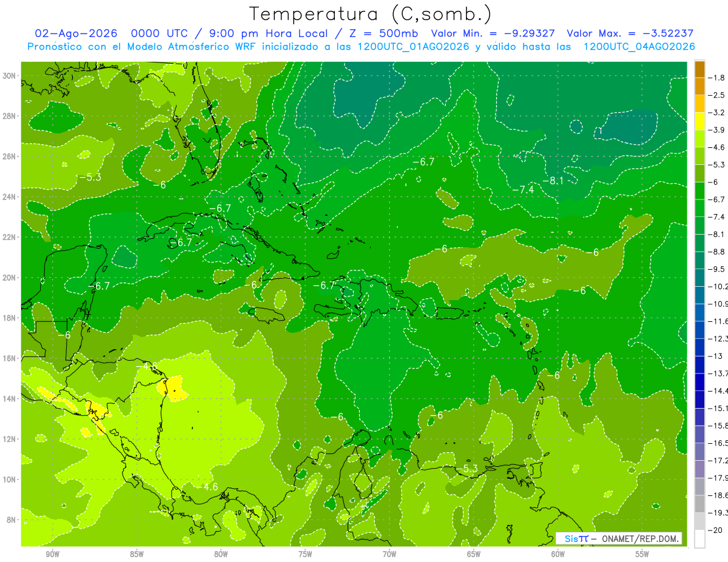Click the '14N' latitude axis label
The image size is (728, 562).
9,399
